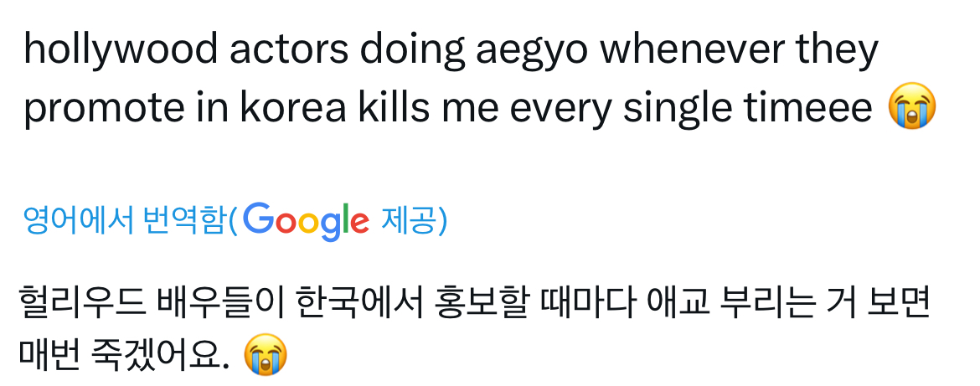The height and width of the screenshot is (386, 980).
Task: Click the Korean word "애교"
Action: point(678,301)
